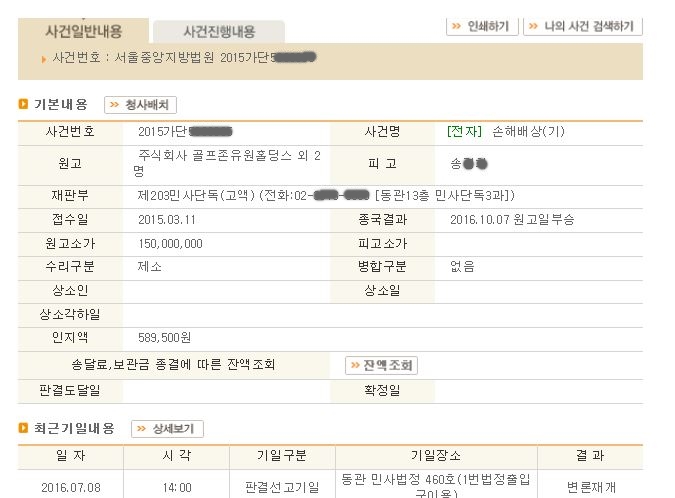View details via the 상세보기 button
675x498 pixels.
167,429
